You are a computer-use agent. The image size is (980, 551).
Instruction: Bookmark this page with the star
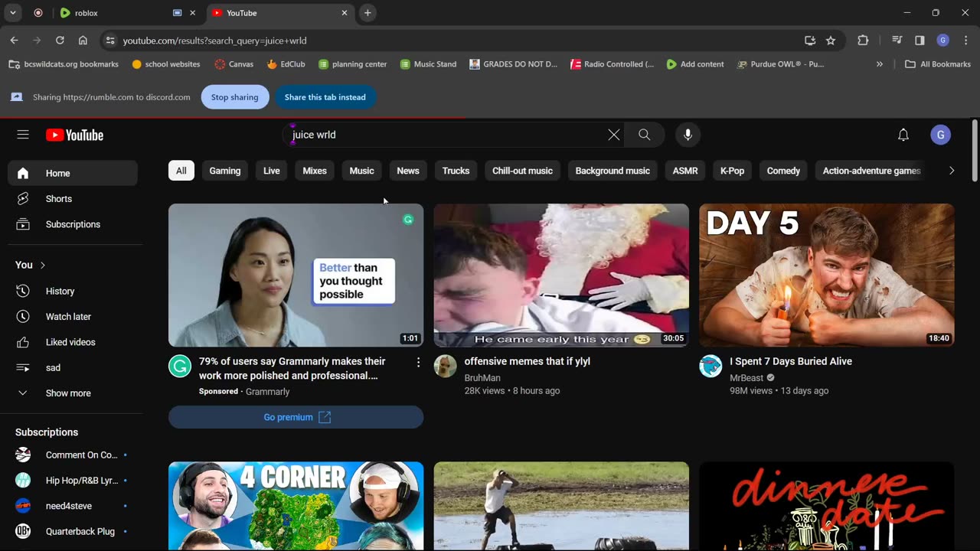pos(831,41)
